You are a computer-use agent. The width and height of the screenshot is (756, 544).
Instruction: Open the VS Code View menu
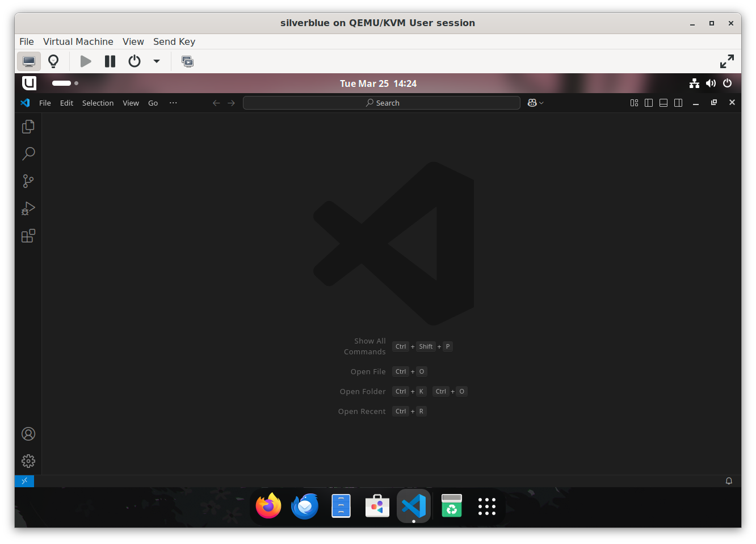pos(131,103)
